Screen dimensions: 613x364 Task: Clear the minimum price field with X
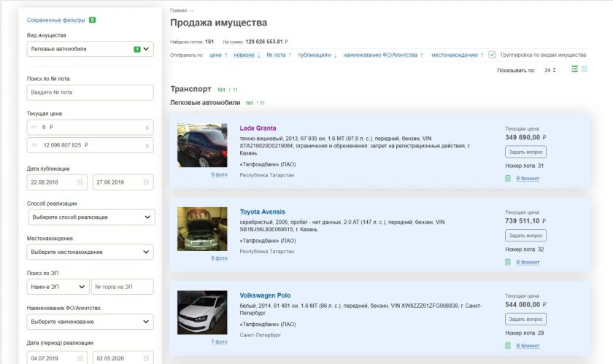(147, 128)
